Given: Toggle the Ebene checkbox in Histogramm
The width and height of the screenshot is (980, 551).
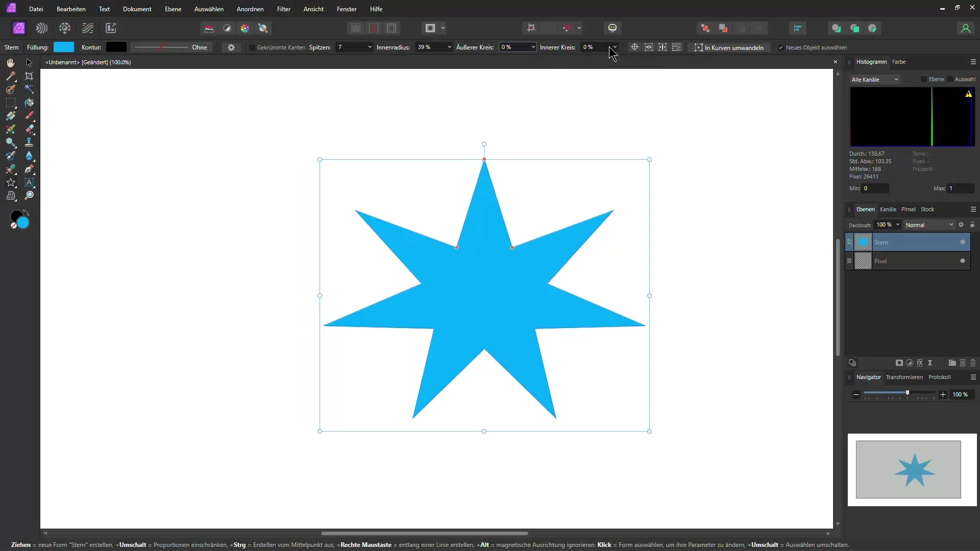Looking at the screenshot, I should (x=923, y=79).
